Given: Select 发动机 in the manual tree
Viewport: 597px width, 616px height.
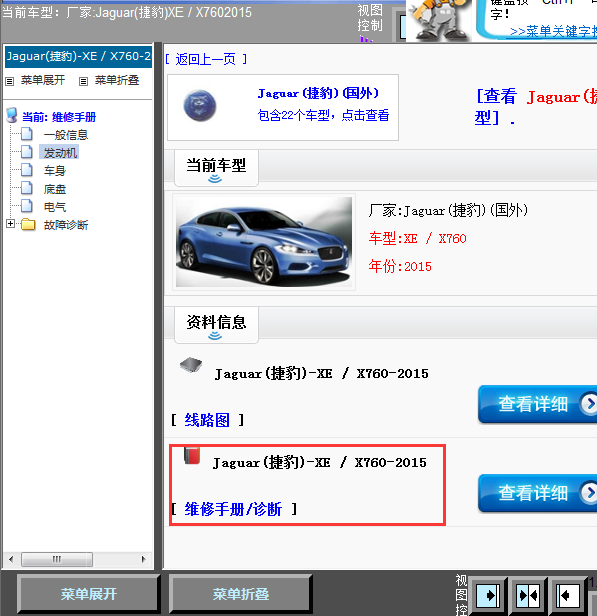Looking at the screenshot, I should [60, 152].
